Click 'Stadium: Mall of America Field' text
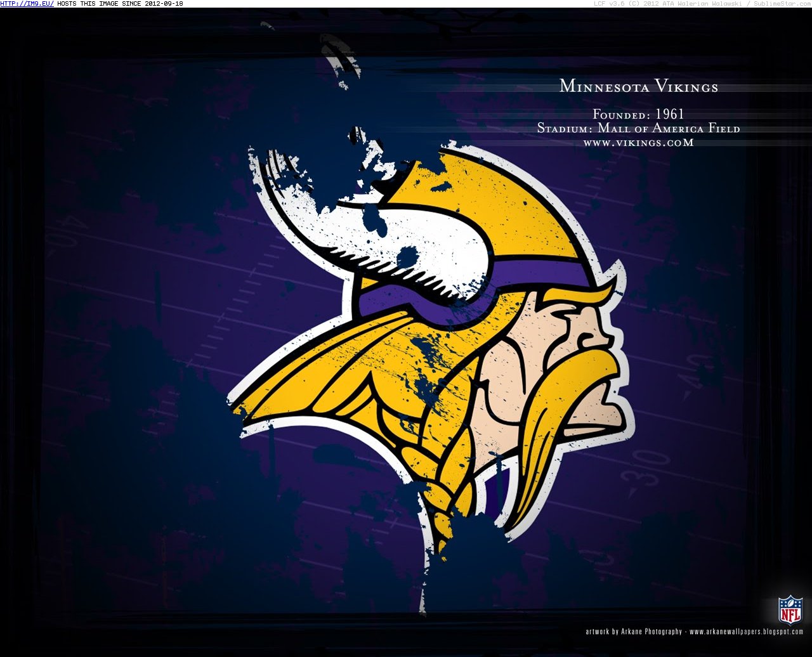This screenshot has width=812, height=657. coord(638,129)
